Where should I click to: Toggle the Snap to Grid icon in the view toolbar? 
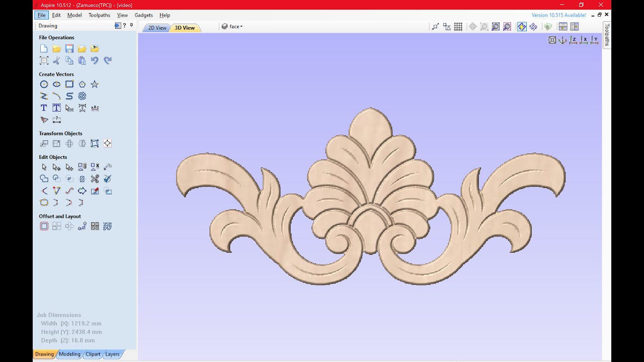[x=458, y=27]
